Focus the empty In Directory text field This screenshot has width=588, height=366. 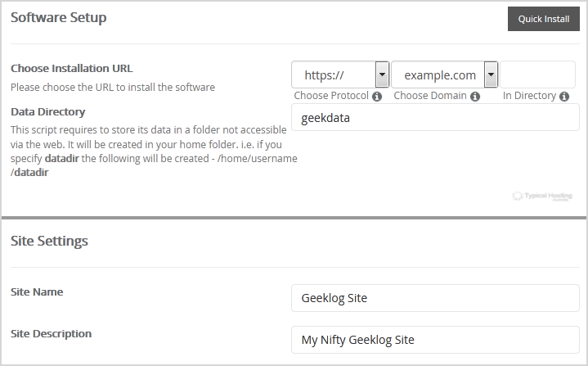(539, 75)
